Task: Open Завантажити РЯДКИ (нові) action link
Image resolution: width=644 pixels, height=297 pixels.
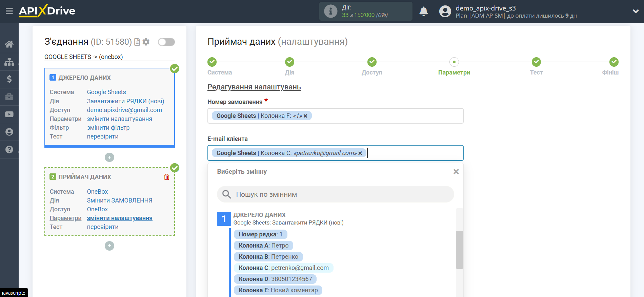Action: [x=125, y=101]
